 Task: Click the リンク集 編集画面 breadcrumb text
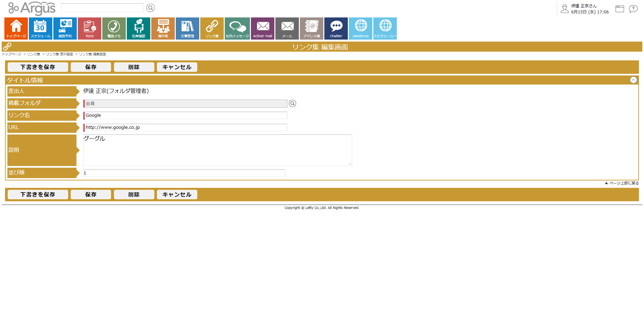93,54
